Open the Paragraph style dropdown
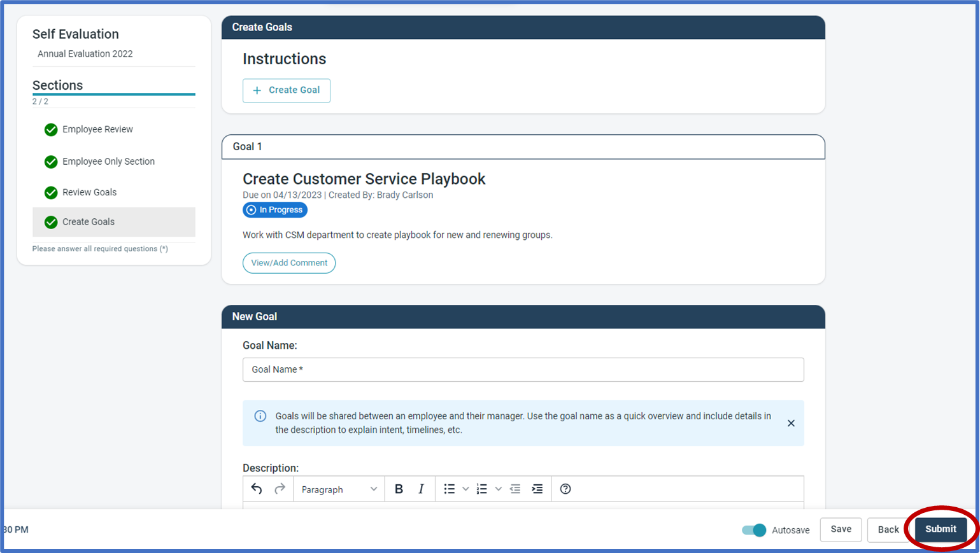980x553 pixels. (339, 489)
